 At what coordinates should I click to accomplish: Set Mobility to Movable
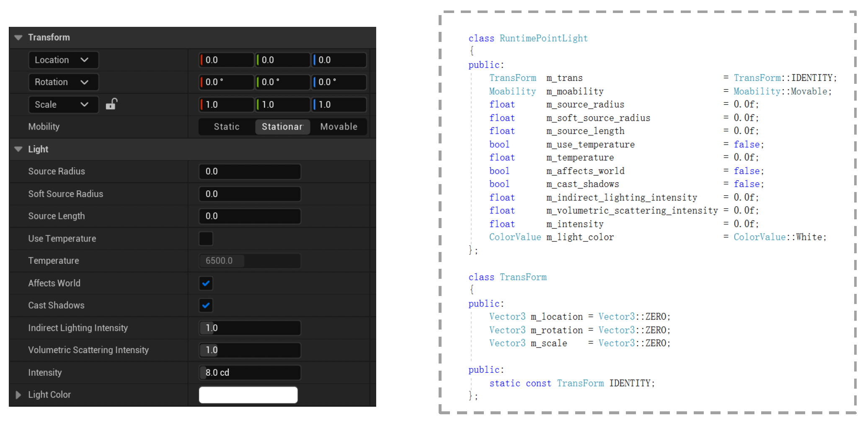tap(338, 127)
